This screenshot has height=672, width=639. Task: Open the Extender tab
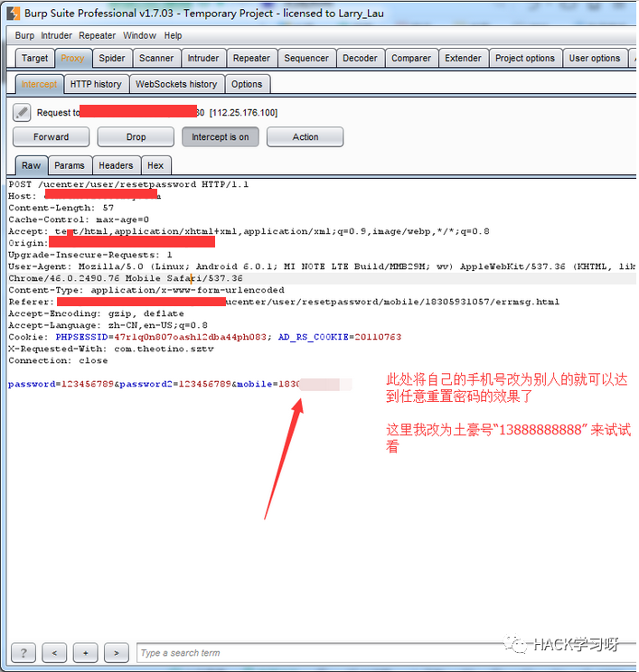click(463, 59)
